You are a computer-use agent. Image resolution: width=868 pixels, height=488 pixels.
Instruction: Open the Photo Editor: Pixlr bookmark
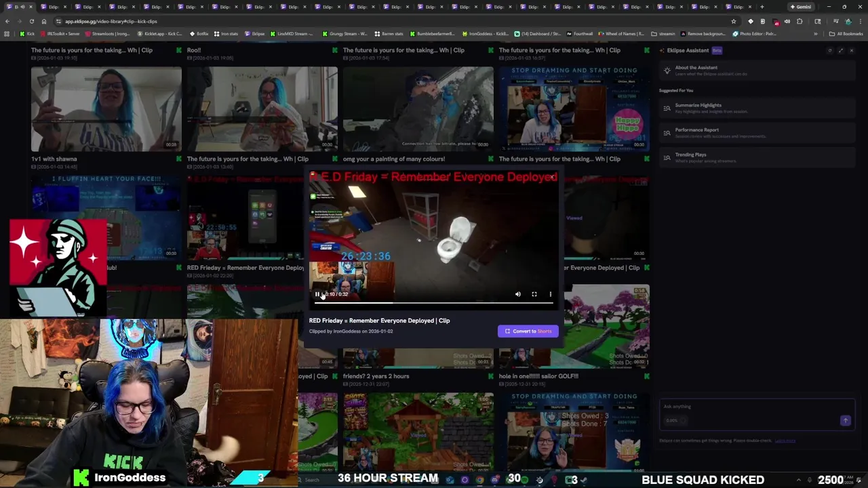(755, 33)
